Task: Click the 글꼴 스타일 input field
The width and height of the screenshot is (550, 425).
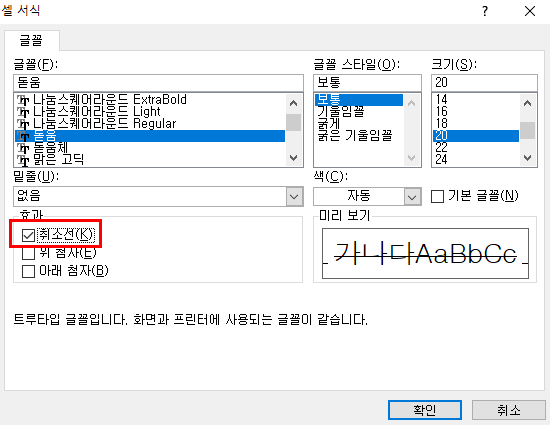Action: coord(367,83)
